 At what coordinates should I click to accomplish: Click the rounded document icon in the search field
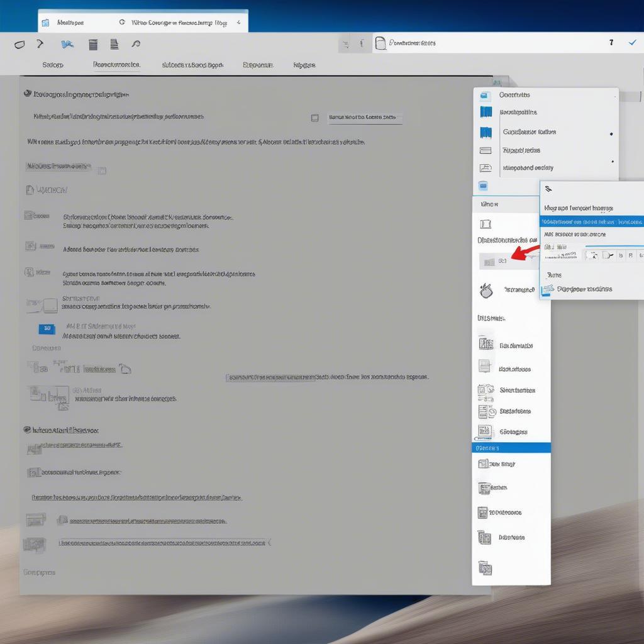tap(380, 43)
